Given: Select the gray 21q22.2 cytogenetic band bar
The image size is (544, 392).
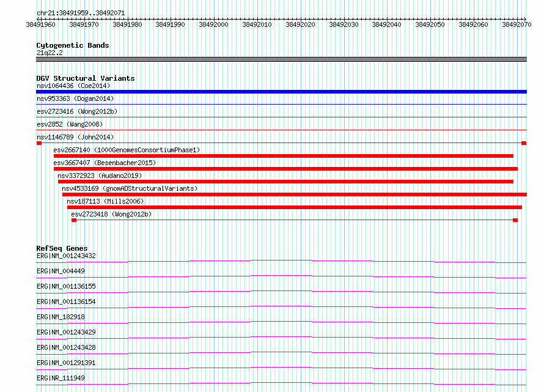Looking at the screenshot, I should (281, 59).
